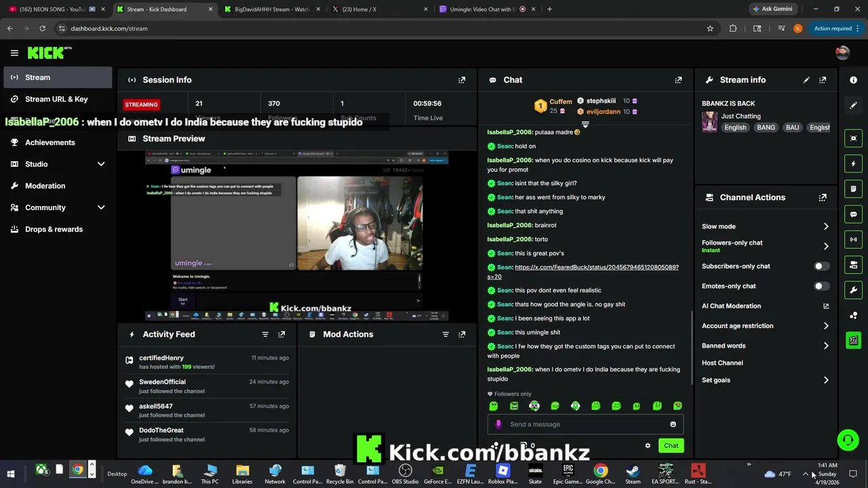Screen dimensions: 868x488
Task: Click the stream preview video thumbnail
Action: (x=296, y=235)
